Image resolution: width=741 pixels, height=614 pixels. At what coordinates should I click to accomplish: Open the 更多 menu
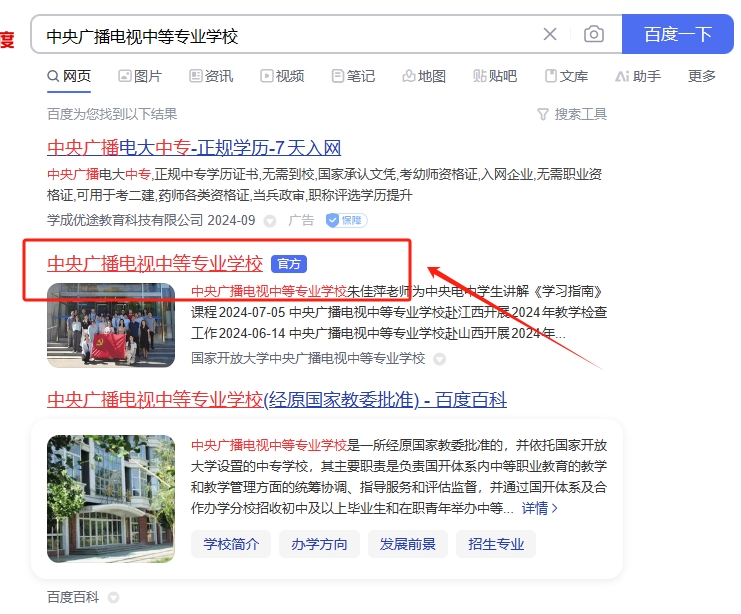702,76
